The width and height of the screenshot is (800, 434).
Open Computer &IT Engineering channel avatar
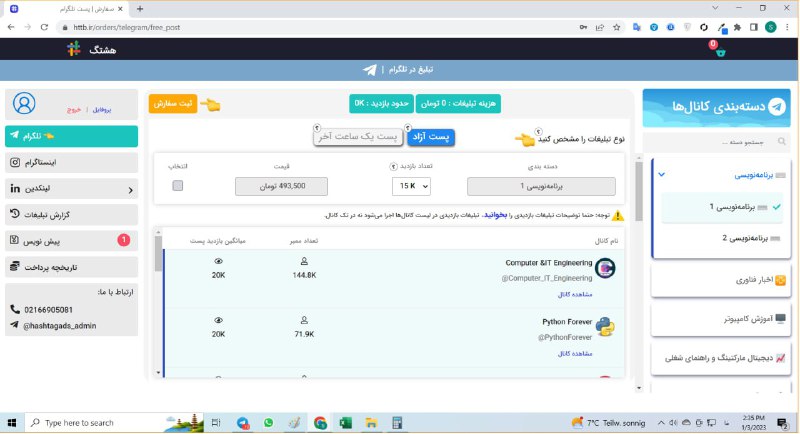[605, 268]
